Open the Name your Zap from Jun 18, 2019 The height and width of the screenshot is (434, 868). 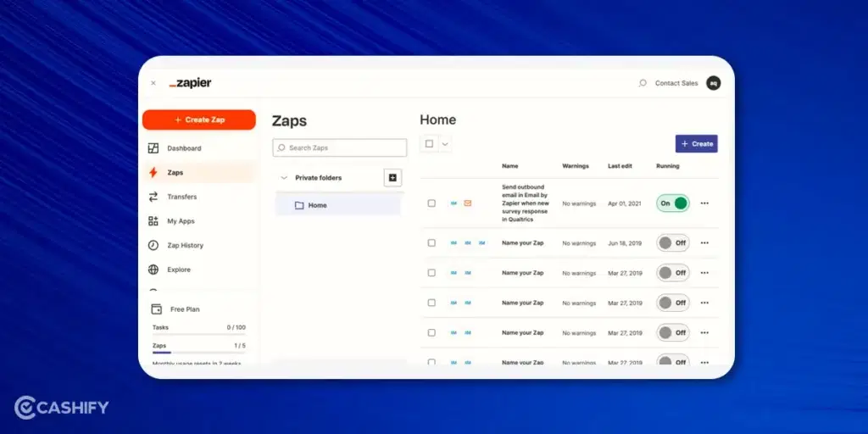(522, 243)
